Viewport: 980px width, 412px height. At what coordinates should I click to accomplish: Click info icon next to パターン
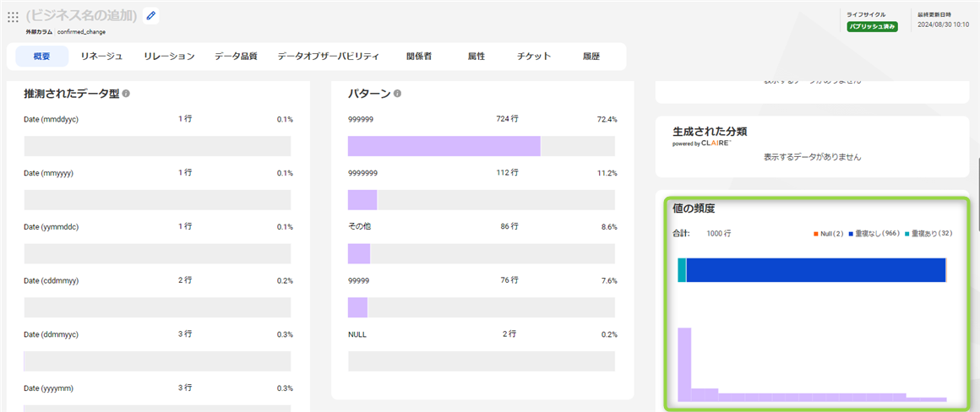coord(397,94)
